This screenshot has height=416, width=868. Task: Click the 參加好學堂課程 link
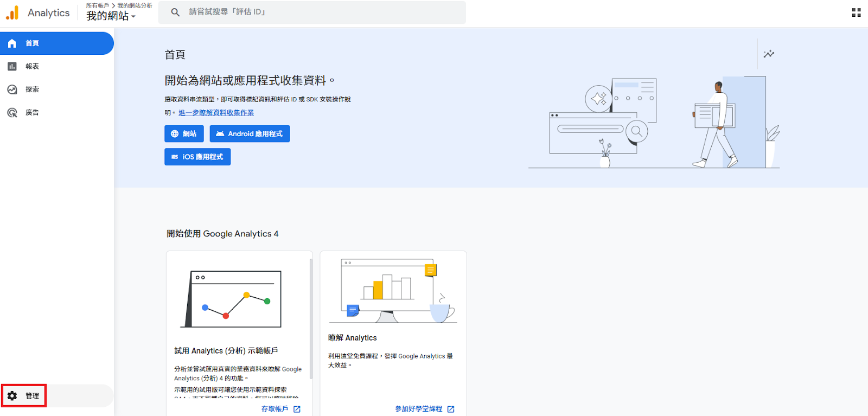[419, 409]
